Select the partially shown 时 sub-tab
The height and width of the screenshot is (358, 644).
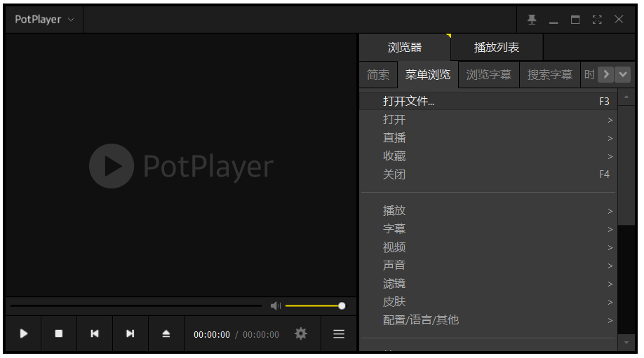coord(589,75)
